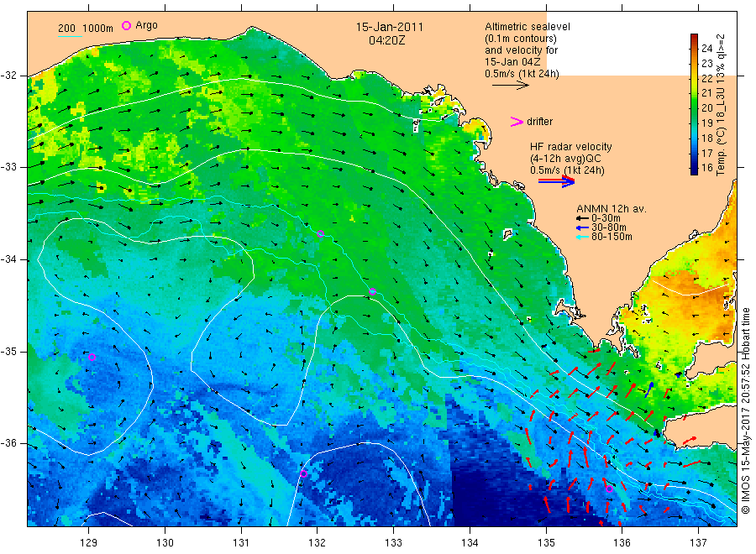The width and height of the screenshot is (756, 554).
Task: Click the colorbar tick label '24'
Action: pyautogui.click(x=706, y=48)
